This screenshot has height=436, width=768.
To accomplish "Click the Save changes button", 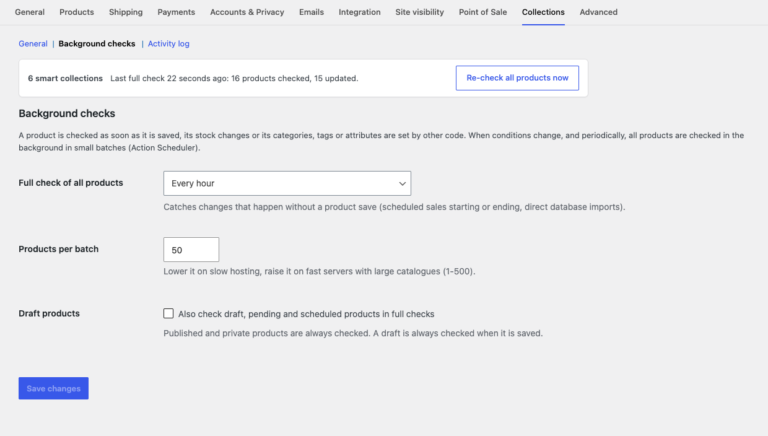I will tap(53, 388).
